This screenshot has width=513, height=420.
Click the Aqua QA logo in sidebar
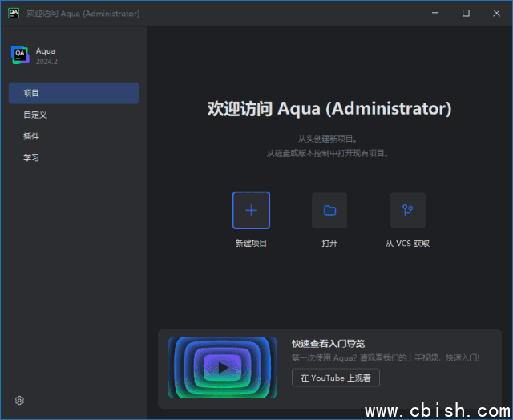click(20, 55)
